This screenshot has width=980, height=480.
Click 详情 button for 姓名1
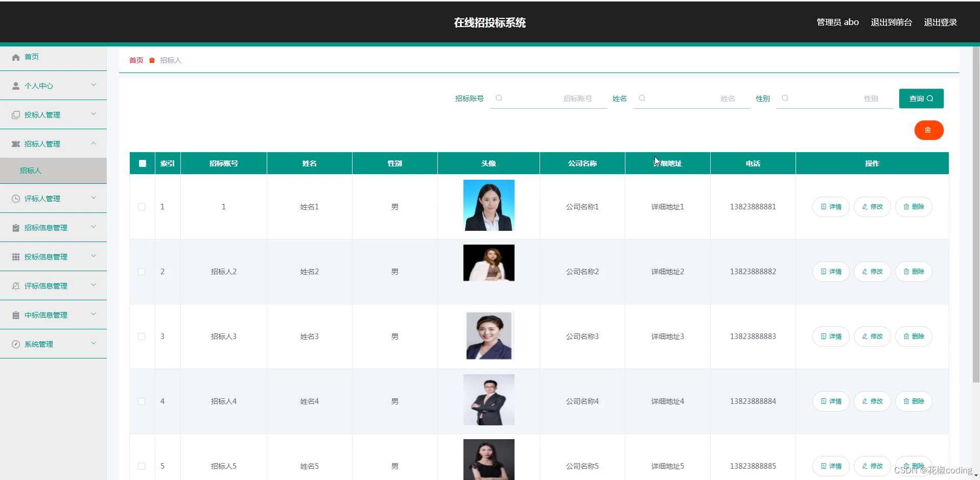point(831,207)
